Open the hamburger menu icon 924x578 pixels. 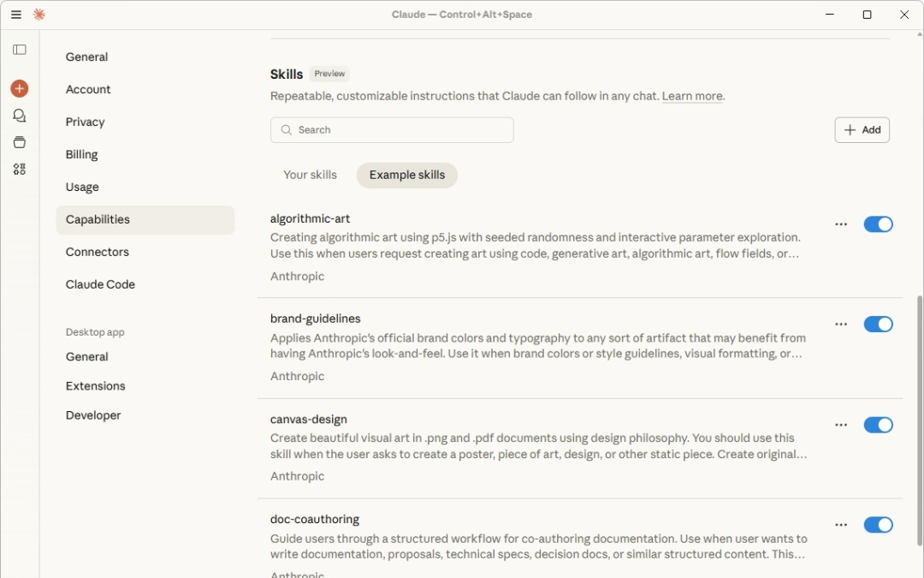16,15
